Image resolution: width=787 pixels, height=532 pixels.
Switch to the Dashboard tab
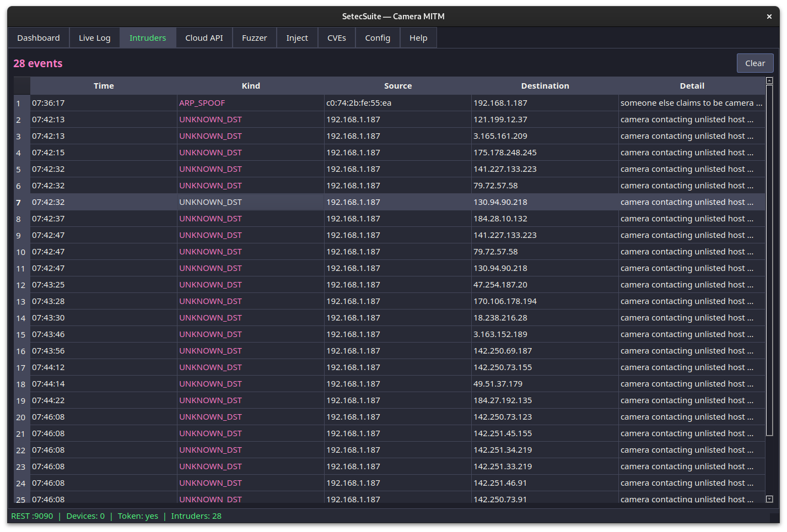tap(38, 37)
